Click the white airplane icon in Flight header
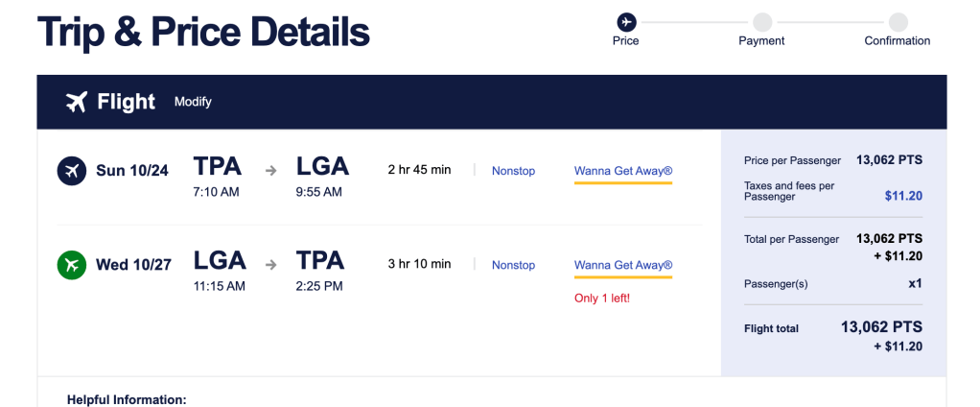Image resolution: width=980 pixels, height=407 pixels. (77, 102)
